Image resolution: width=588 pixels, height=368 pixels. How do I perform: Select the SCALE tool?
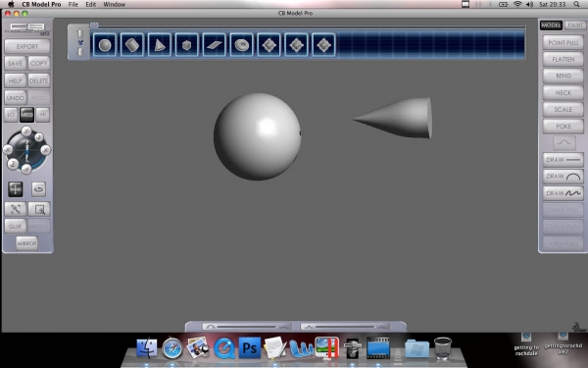tap(563, 109)
